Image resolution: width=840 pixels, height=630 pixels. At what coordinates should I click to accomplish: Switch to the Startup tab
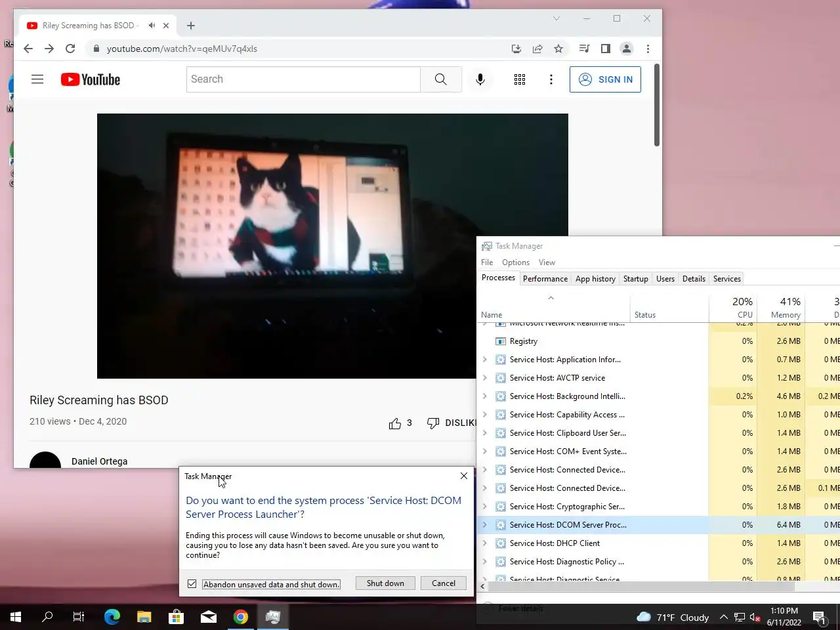tap(635, 279)
